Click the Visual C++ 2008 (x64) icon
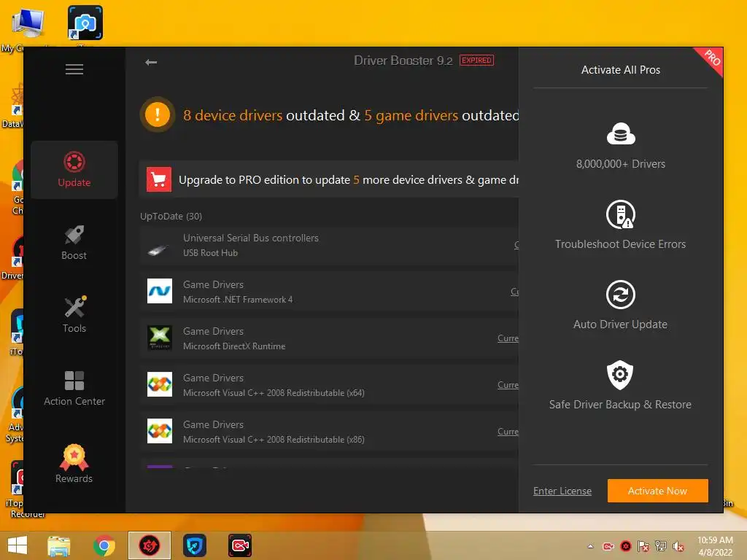 pos(160,384)
